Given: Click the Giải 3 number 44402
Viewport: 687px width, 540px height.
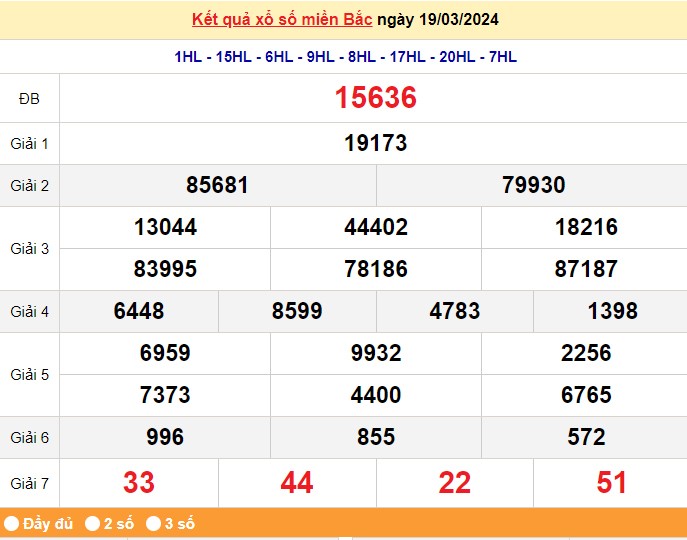Looking at the screenshot, I should point(376,227).
